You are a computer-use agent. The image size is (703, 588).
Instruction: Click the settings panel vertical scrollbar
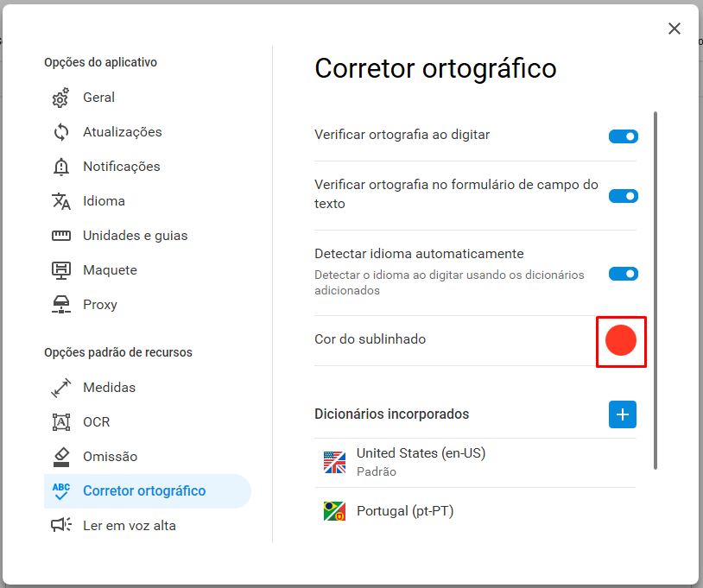coord(655,290)
